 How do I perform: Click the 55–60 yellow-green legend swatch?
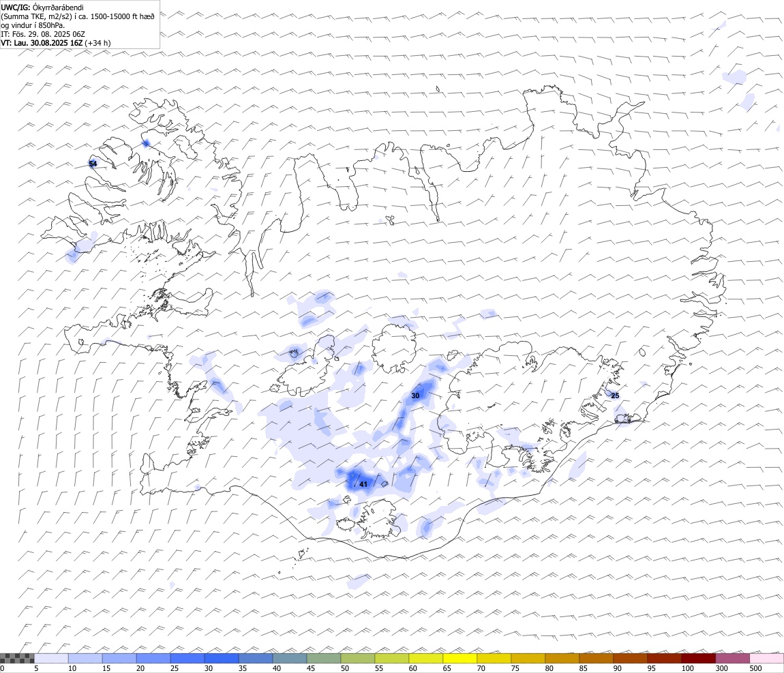coord(391,658)
